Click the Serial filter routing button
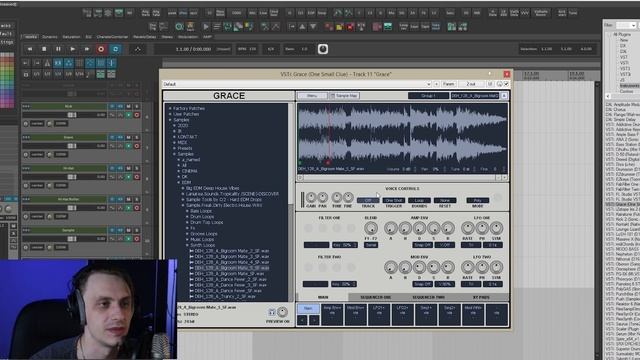Viewport: 640px width, 360px height. (x=371, y=245)
